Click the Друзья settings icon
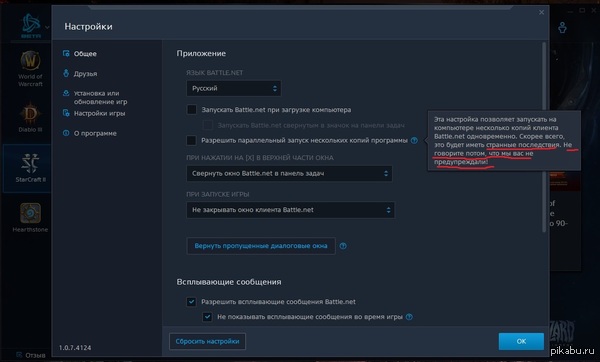Viewport: 600px width, 362px height. click(66, 73)
